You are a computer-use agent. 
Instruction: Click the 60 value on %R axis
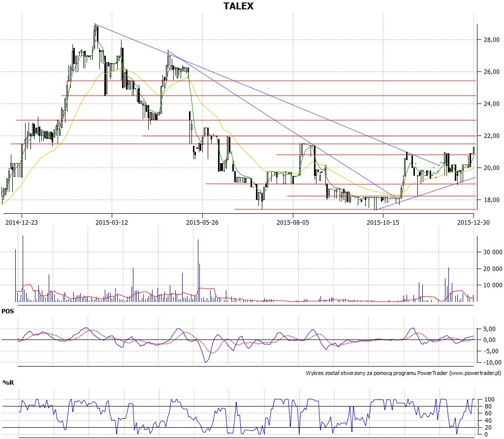pos(488,413)
